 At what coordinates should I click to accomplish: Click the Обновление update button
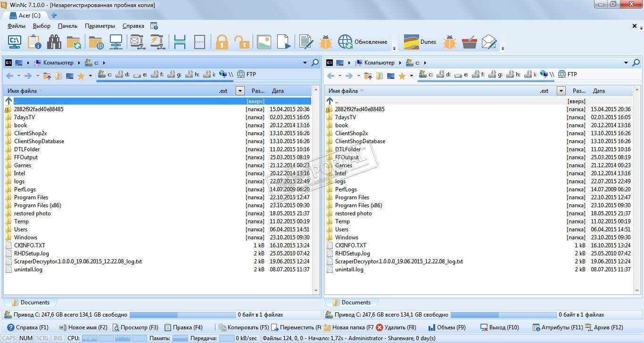click(x=363, y=42)
